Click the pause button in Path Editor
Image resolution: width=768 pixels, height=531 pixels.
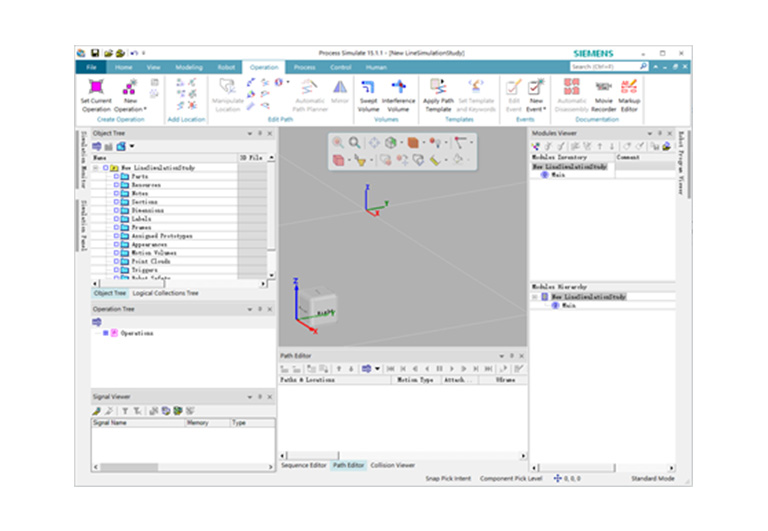click(439, 368)
